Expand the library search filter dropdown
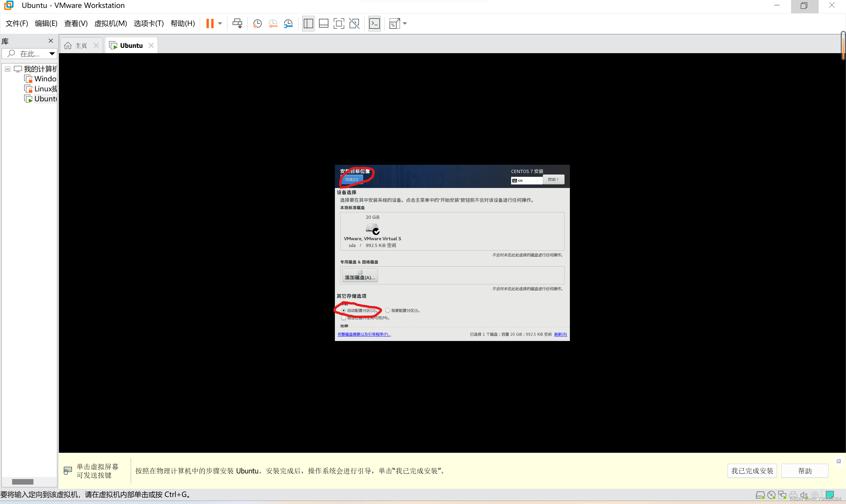The width and height of the screenshot is (846, 504). point(52,54)
